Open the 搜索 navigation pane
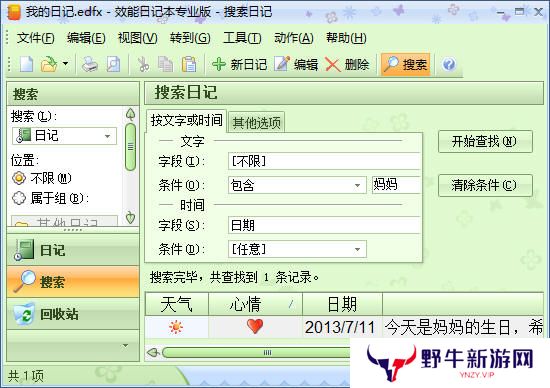550x388 pixels. click(x=73, y=281)
